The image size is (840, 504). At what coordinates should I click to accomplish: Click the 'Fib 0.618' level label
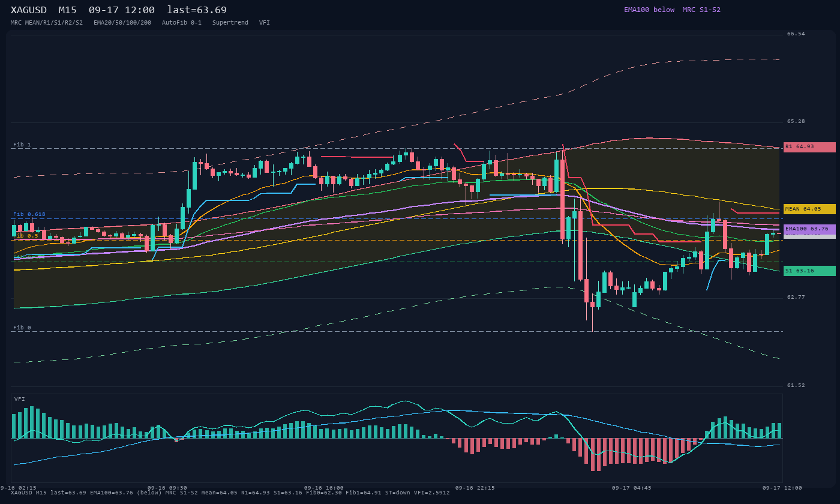29,214
